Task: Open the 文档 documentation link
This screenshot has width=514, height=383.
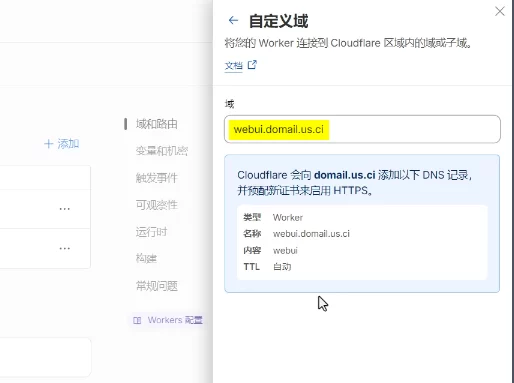Action: pos(233,65)
